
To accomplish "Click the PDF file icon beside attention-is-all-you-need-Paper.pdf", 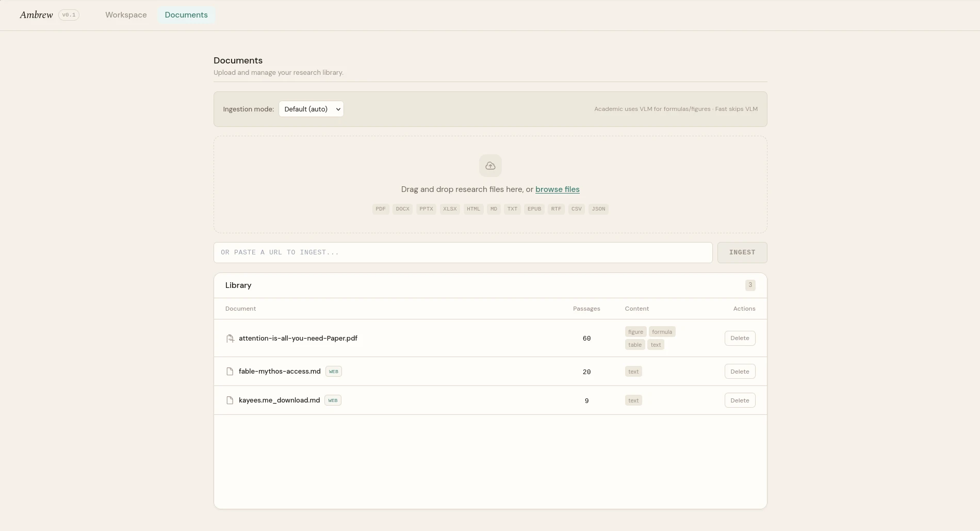I will [x=230, y=339].
